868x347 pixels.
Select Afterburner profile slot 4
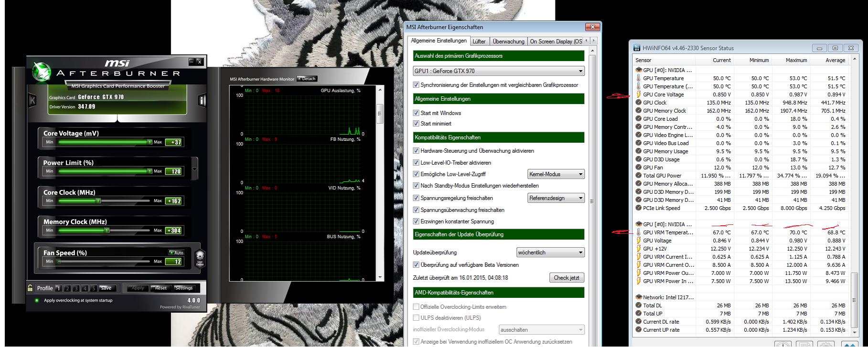click(85, 288)
